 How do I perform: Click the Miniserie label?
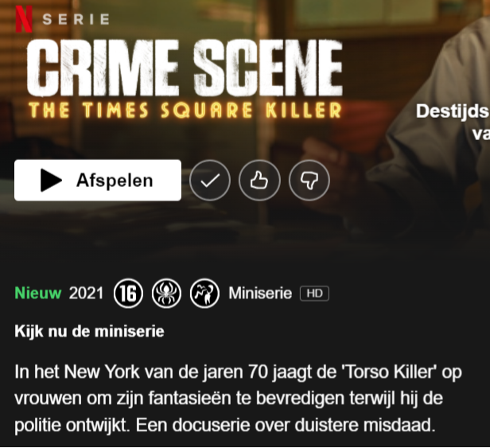coord(260,294)
